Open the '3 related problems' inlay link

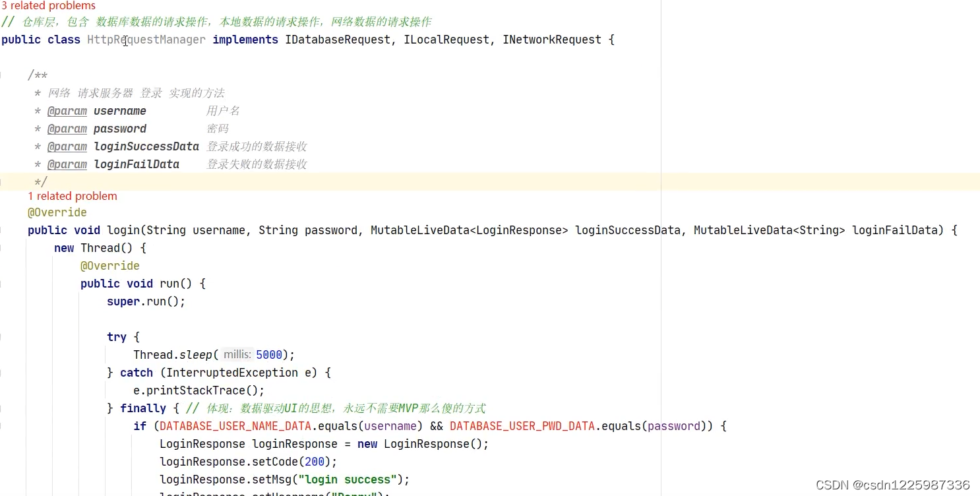(48, 6)
